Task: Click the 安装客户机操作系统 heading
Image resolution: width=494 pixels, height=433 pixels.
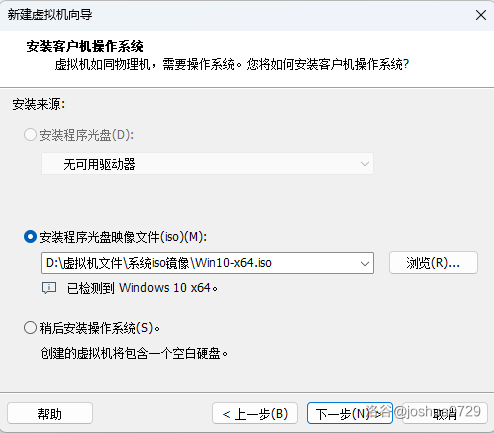Action: click(85, 46)
